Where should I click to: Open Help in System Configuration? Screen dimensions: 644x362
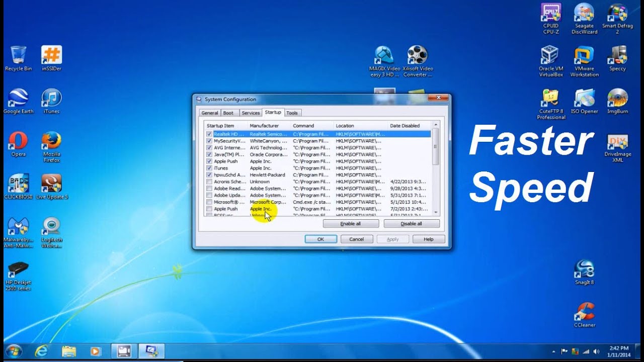pos(429,239)
